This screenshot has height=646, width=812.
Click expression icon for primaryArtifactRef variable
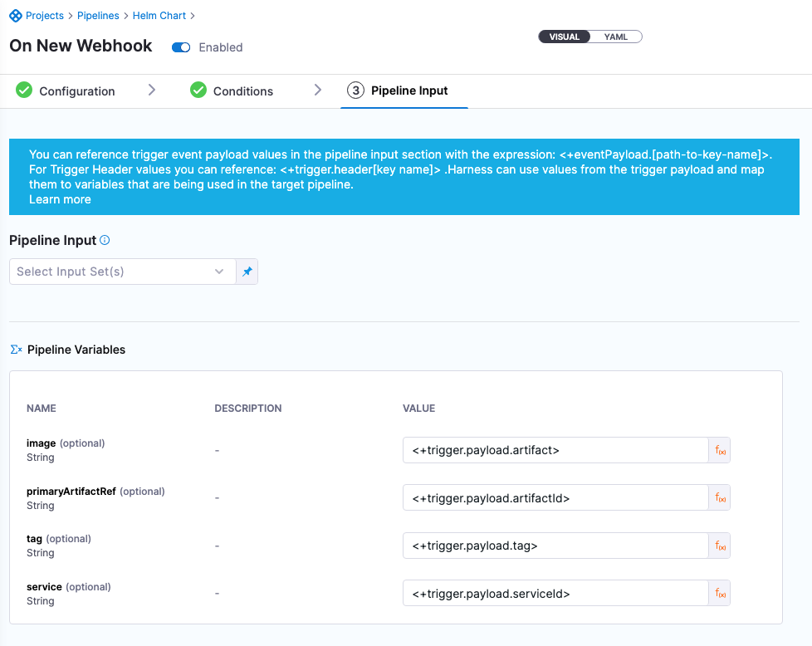[720, 498]
